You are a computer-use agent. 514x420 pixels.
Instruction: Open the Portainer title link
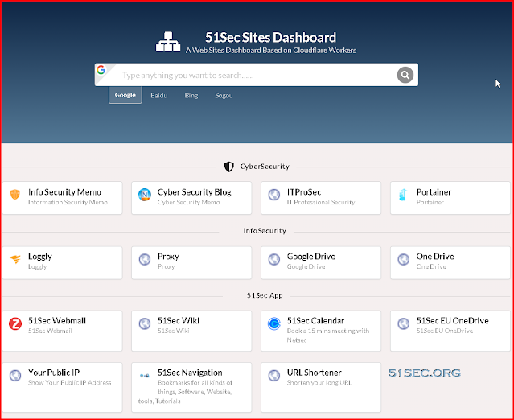pos(434,192)
